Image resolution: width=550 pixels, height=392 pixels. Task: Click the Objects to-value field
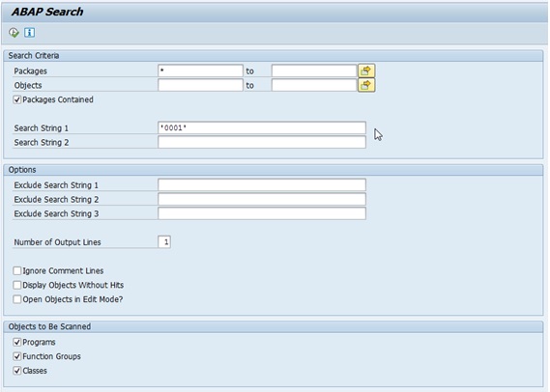pyautogui.click(x=314, y=85)
